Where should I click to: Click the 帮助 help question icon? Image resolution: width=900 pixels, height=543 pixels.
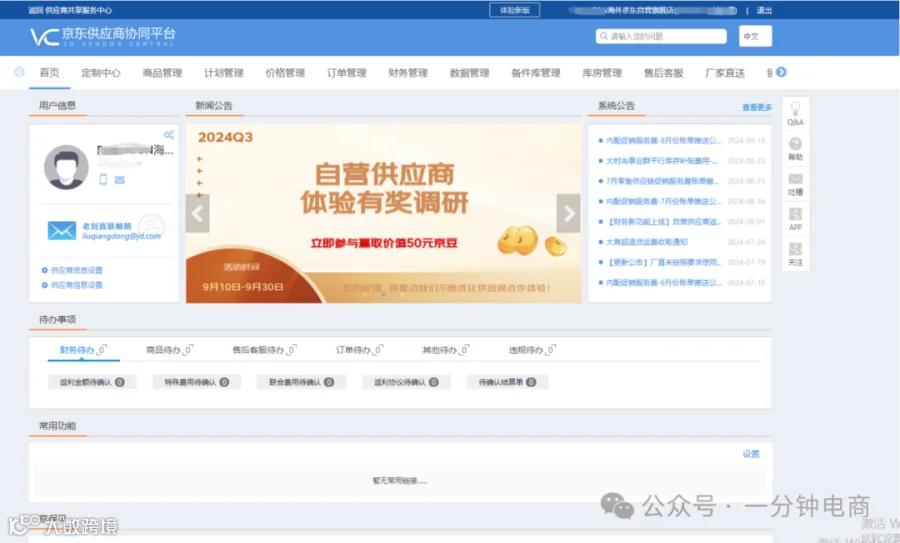796,143
